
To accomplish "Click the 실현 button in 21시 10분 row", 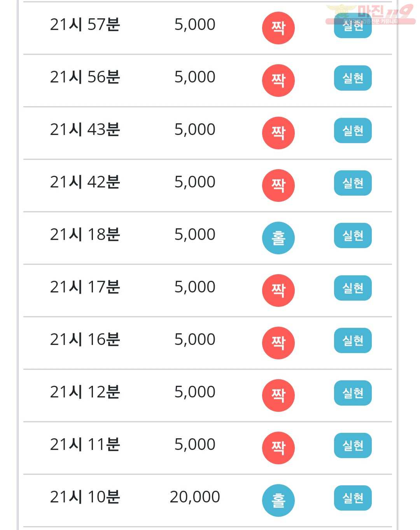I will [353, 498].
